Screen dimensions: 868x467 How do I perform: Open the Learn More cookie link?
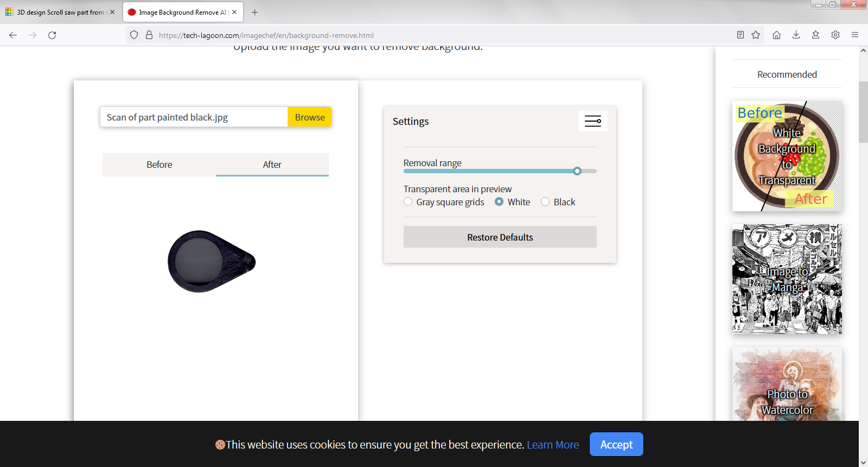click(553, 445)
